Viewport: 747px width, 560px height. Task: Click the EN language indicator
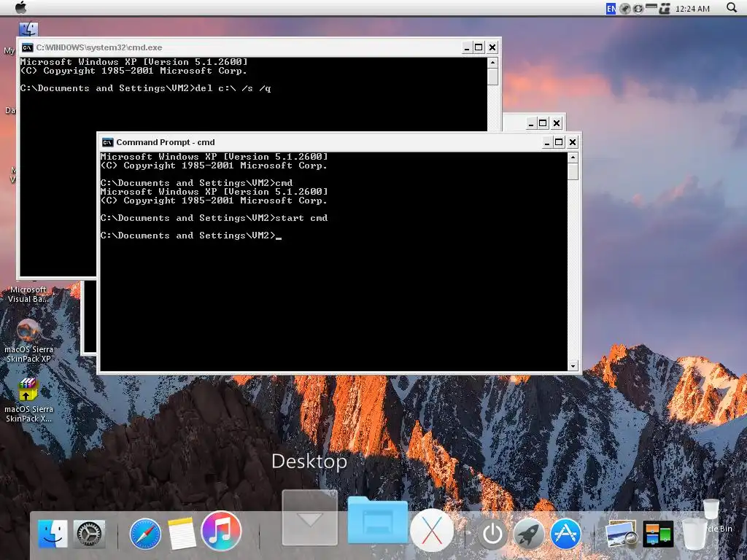tap(611, 9)
